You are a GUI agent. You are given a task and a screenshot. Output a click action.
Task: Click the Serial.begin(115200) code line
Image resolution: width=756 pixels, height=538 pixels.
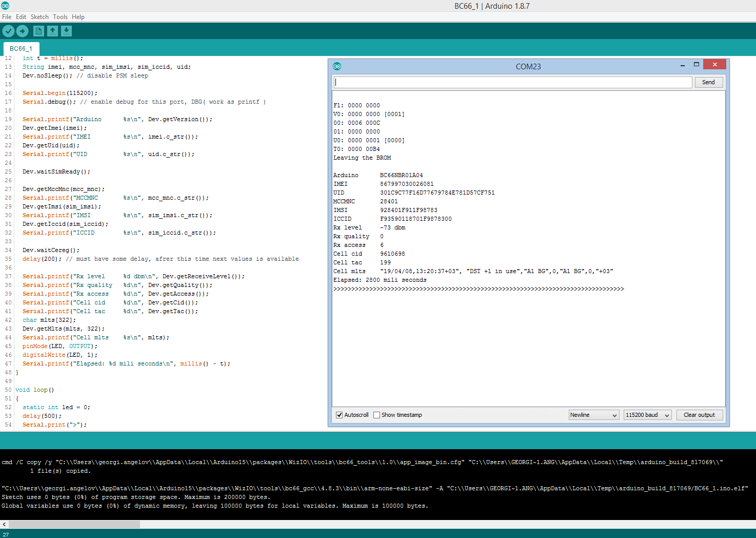pyautogui.click(x=60, y=93)
